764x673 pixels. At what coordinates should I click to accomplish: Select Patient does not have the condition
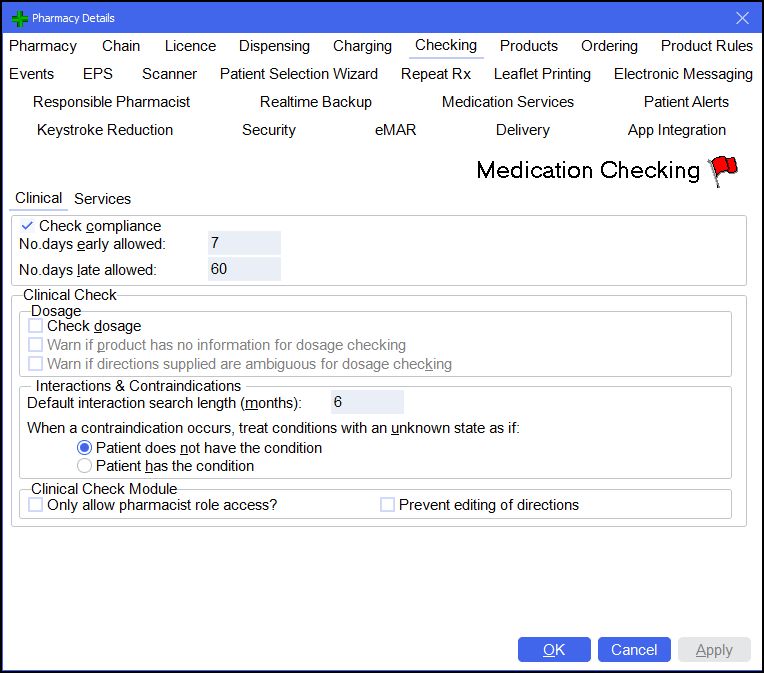point(84,448)
